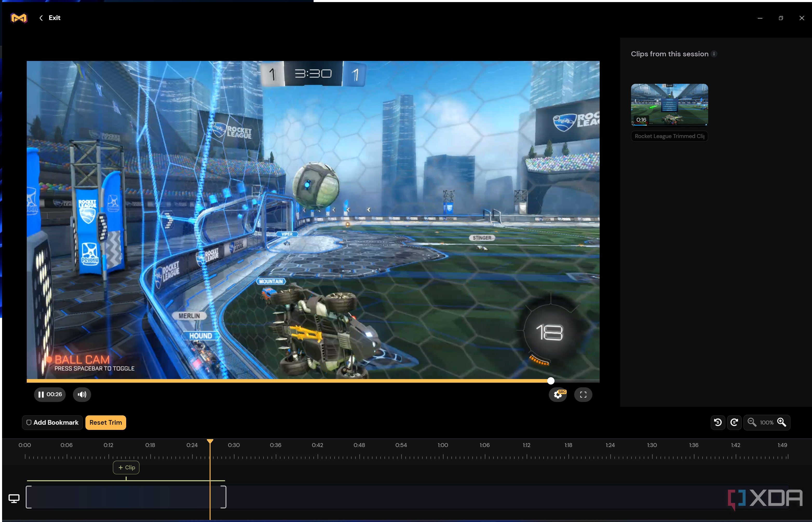The height and width of the screenshot is (522, 812).
Task: Click the 1:30 timeline label
Action: pyautogui.click(x=652, y=445)
